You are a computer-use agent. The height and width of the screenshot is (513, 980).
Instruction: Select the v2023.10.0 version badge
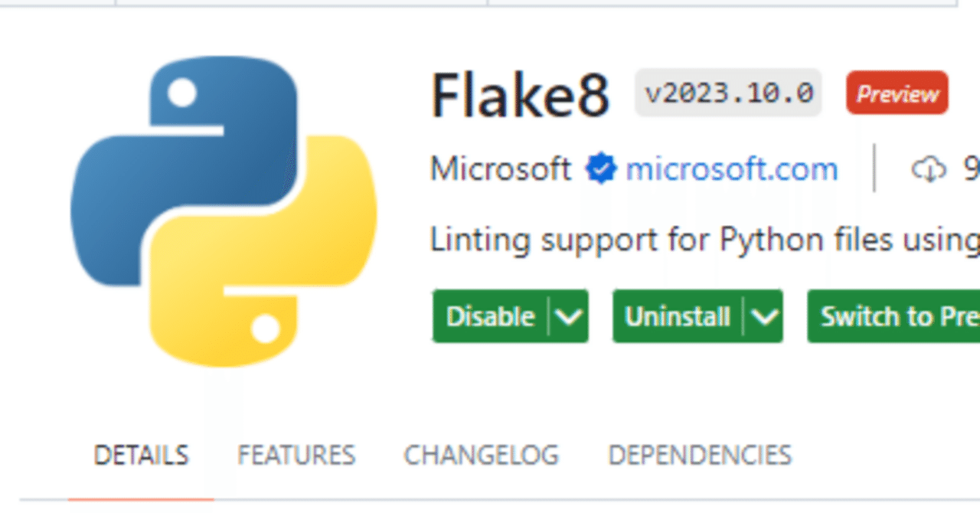727,93
